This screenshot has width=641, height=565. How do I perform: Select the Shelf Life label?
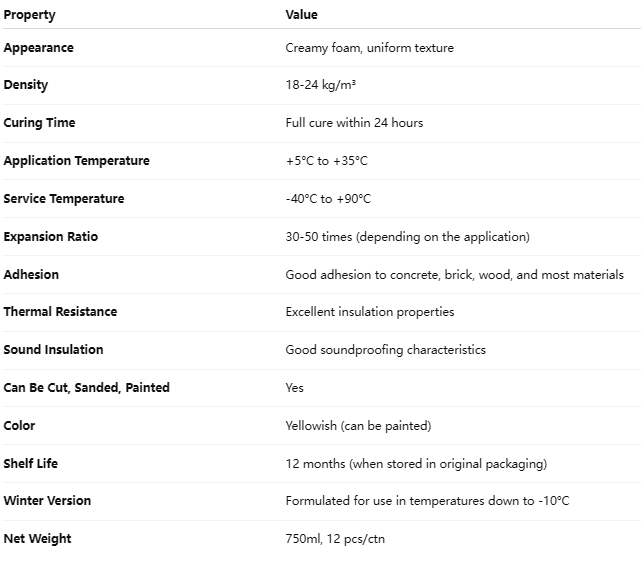coord(31,464)
